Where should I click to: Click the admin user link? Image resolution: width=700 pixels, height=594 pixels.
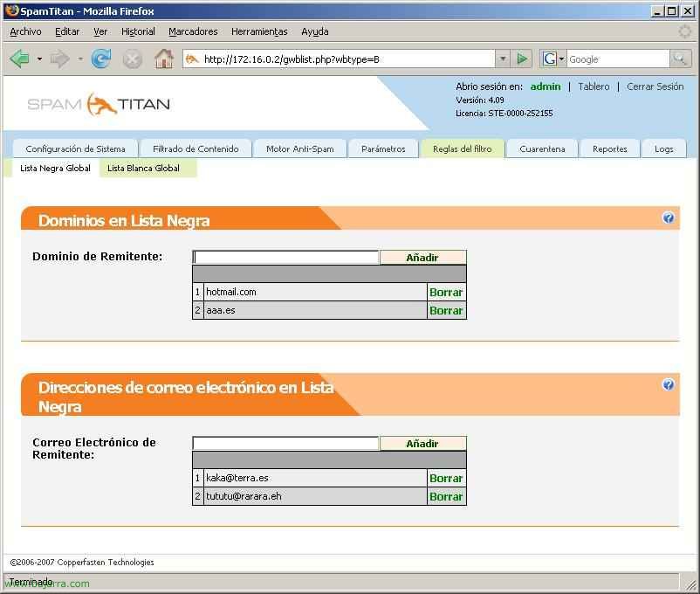[x=546, y=86]
